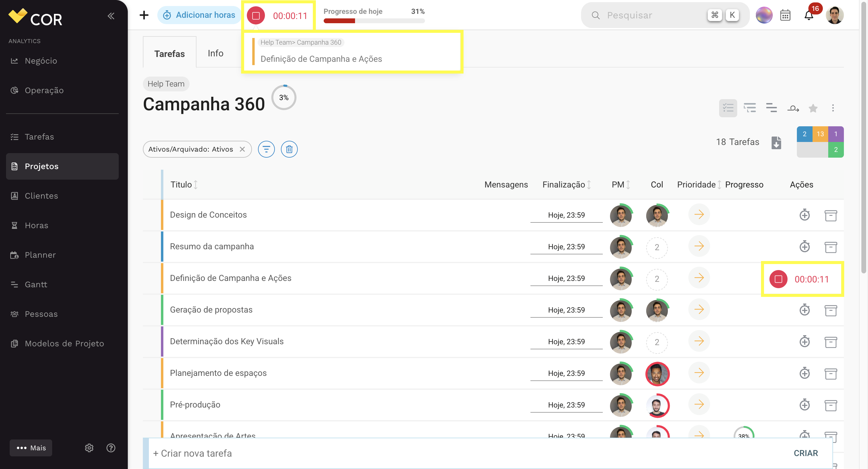Toggle the favorite star for Campanha 360
Screen dimensions: 868x469
click(x=813, y=108)
